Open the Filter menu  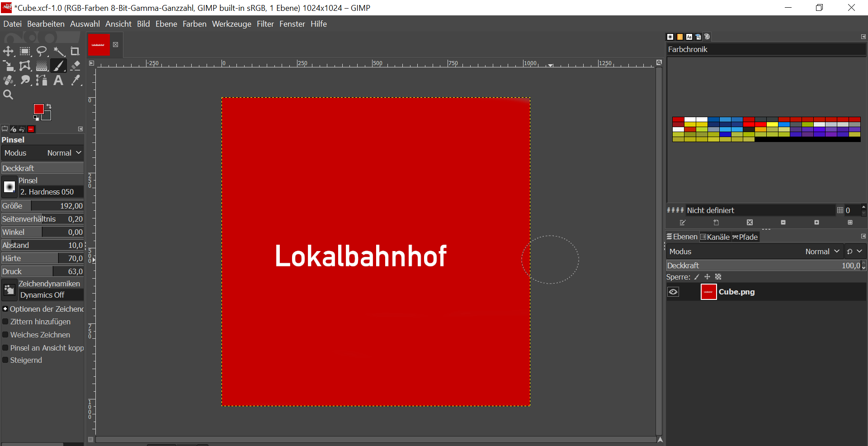(265, 24)
